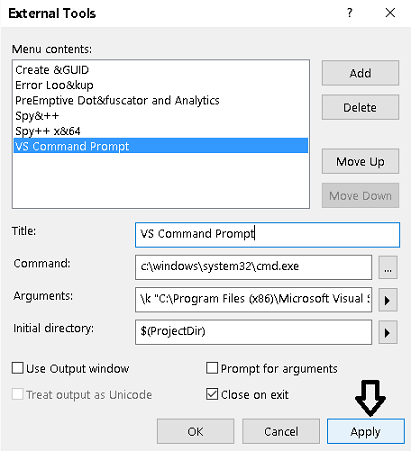Focus the Title text field

[267, 235]
